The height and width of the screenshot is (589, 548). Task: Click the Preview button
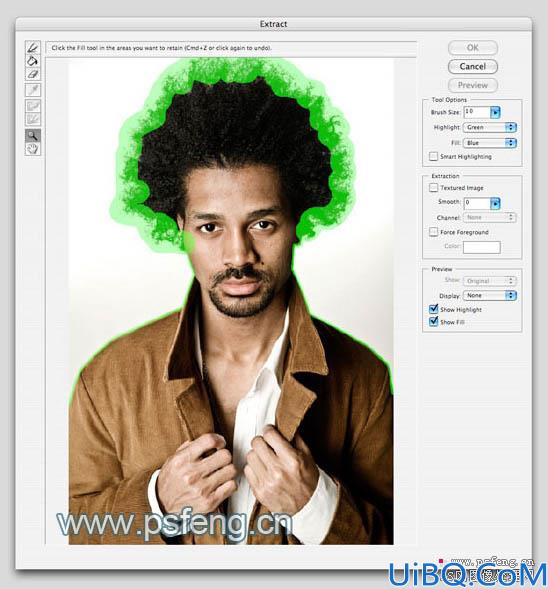tap(473, 85)
